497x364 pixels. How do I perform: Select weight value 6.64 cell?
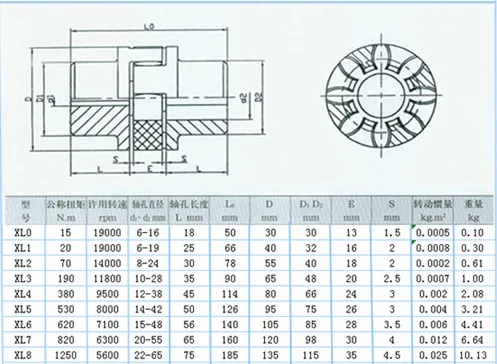[x=472, y=340]
